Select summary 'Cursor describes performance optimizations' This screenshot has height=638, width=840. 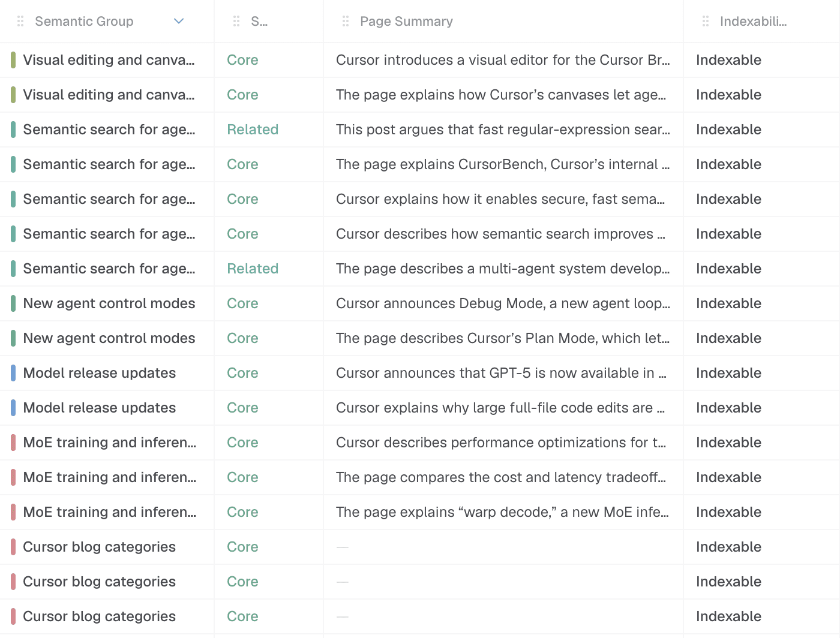pos(501,443)
